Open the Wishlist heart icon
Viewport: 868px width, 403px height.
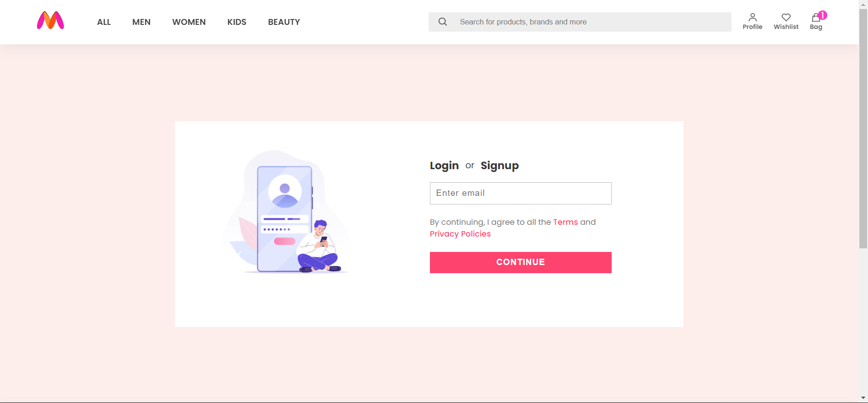click(786, 17)
